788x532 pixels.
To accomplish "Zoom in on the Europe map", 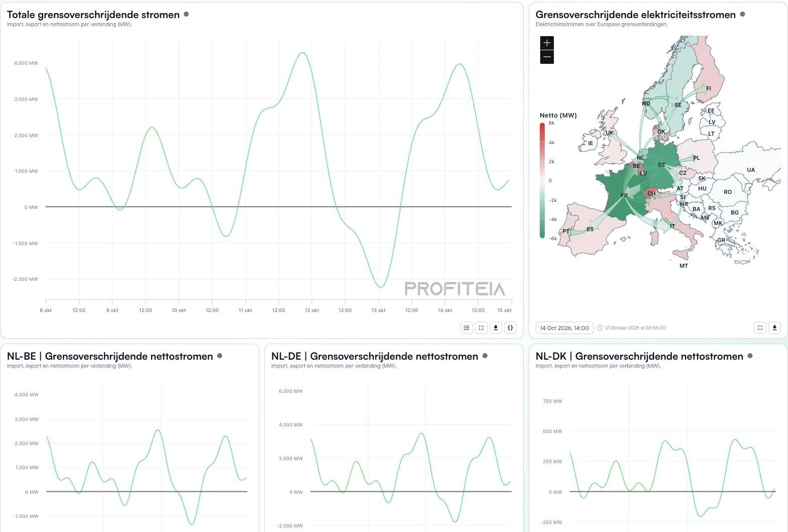I will click(547, 43).
